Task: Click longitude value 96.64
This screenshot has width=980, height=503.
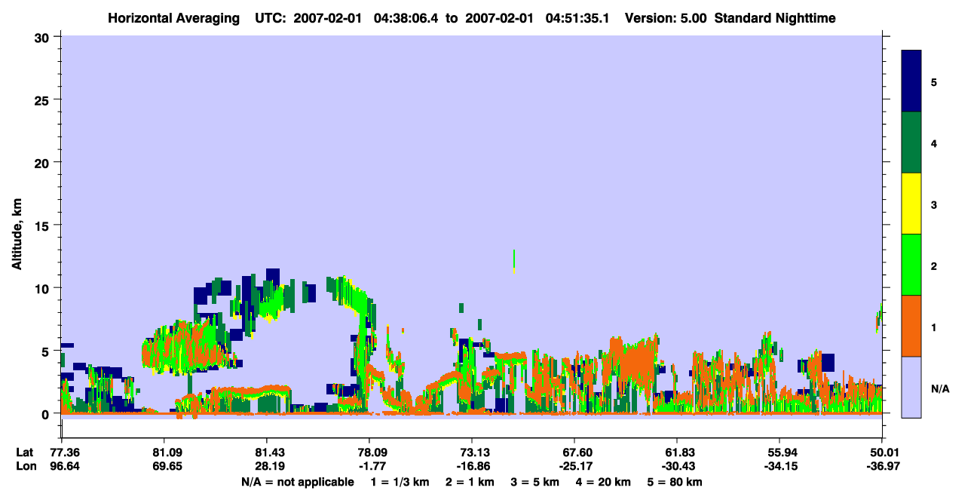Action: point(65,466)
